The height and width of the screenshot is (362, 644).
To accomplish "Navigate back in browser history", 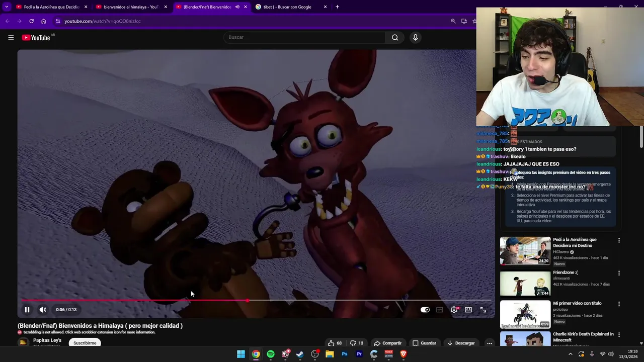I will click(7, 21).
